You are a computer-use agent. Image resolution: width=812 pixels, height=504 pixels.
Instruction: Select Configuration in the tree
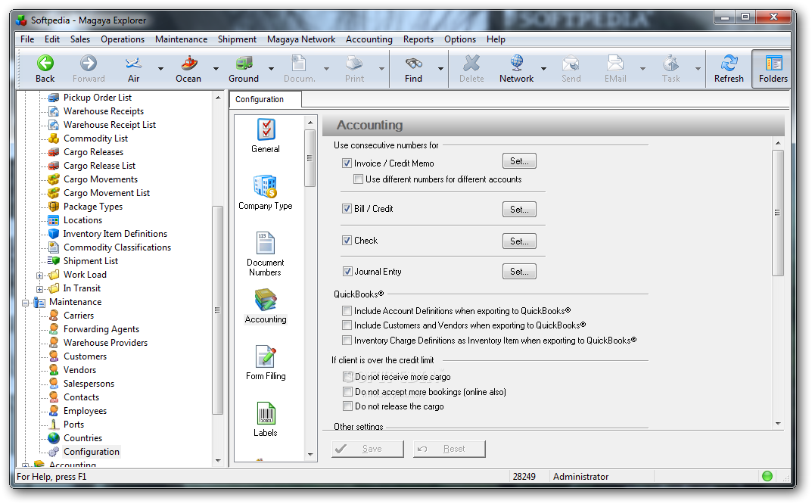tap(91, 452)
